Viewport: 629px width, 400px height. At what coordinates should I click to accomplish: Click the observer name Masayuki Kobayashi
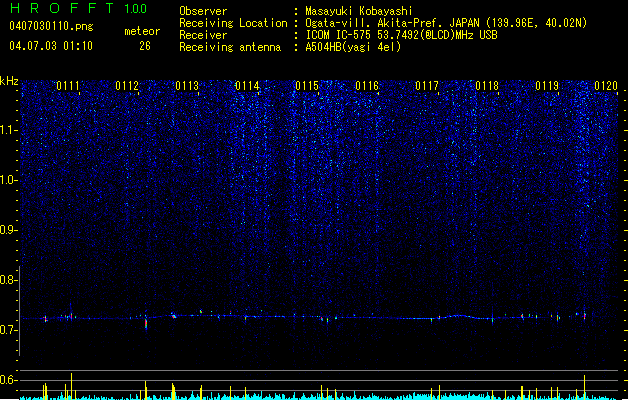pyautogui.click(x=359, y=11)
